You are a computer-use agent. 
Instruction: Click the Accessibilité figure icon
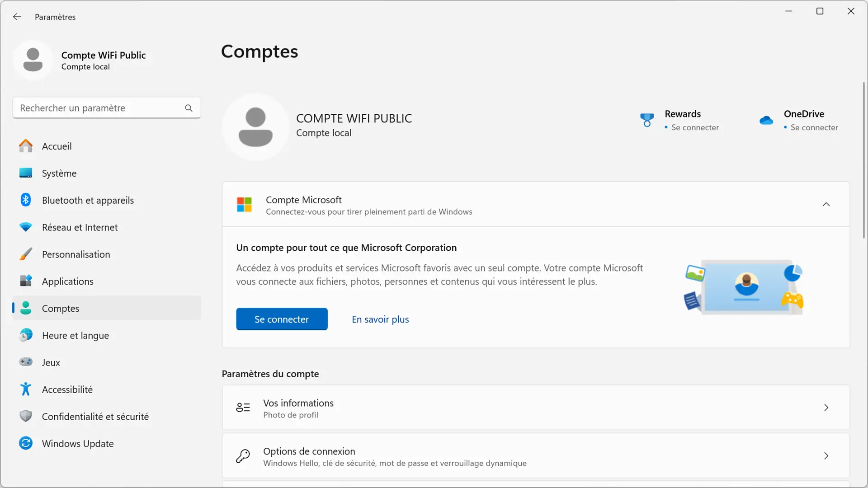coord(26,389)
